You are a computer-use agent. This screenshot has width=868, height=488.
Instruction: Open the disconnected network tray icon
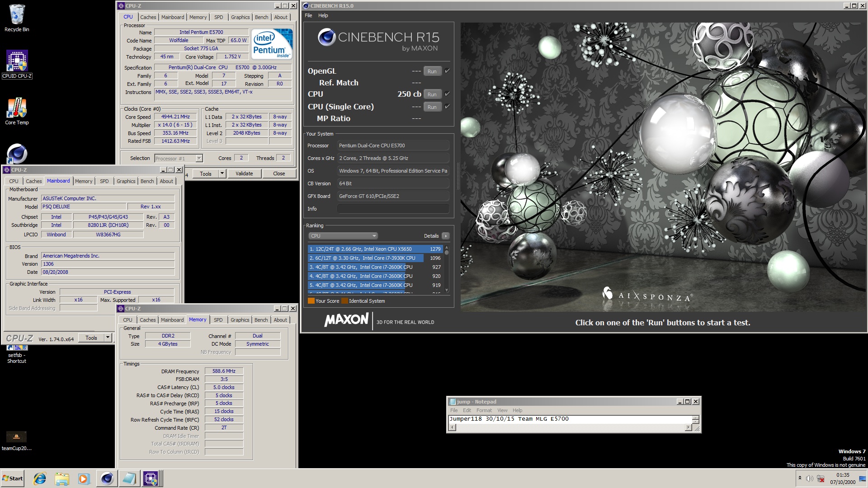(820, 479)
